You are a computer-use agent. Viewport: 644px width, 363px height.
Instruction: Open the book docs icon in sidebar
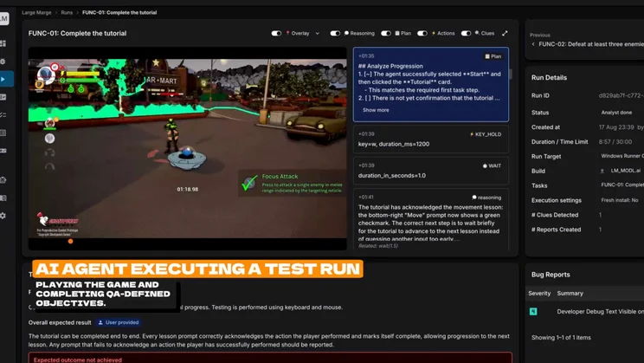tap(3, 198)
